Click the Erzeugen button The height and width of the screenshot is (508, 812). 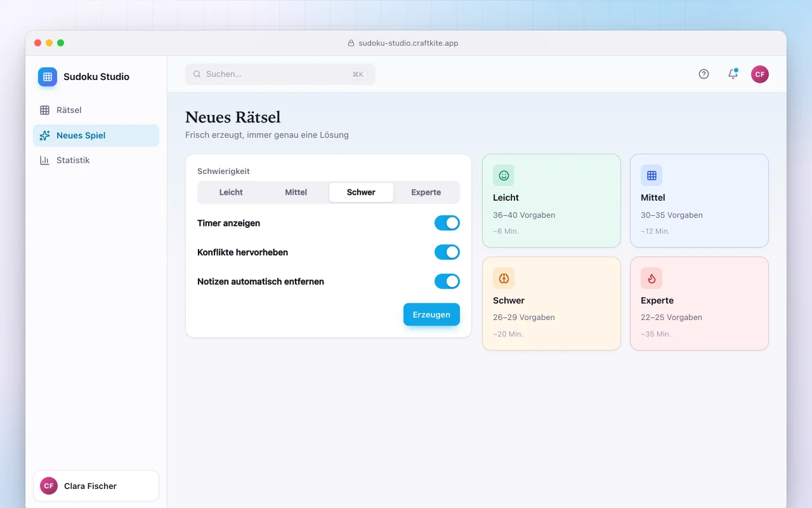pos(431,314)
